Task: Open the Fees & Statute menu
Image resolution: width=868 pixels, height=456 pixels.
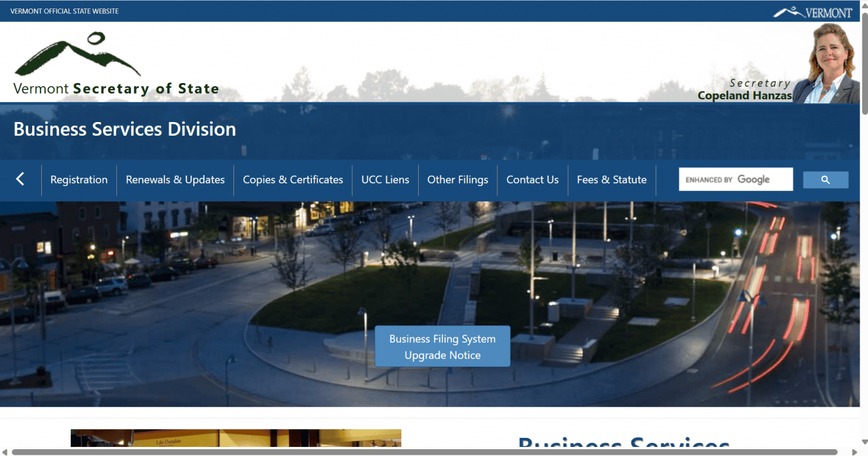Action: [611, 180]
